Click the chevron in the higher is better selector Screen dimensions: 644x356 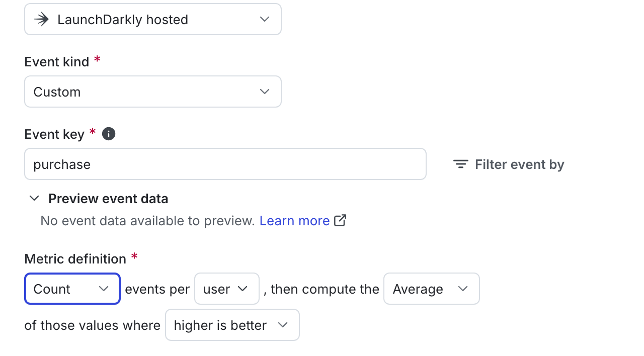(x=283, y=325)
